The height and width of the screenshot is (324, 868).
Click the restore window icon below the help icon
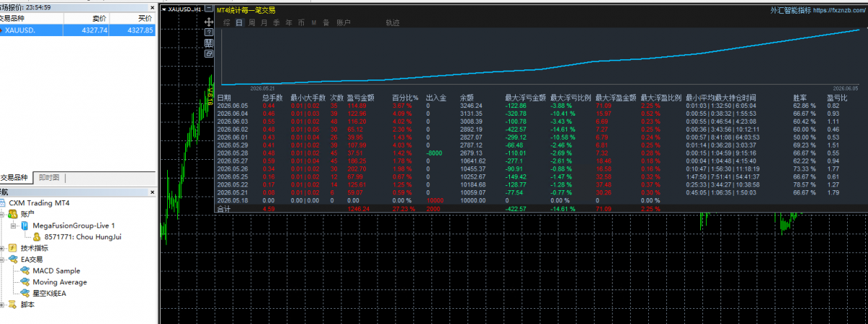(x=209, y=54)
